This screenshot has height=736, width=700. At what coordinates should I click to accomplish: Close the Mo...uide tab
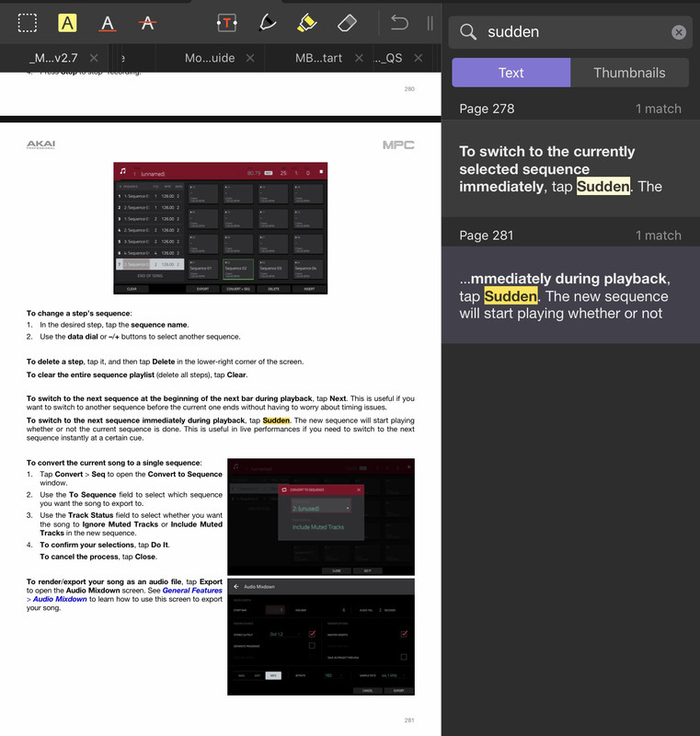coord(250,58)
